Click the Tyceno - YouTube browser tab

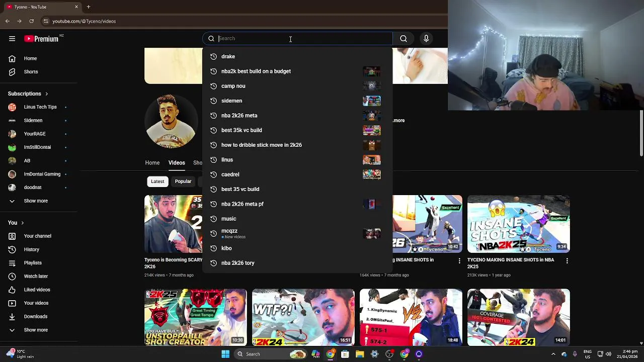pos(42,7)
